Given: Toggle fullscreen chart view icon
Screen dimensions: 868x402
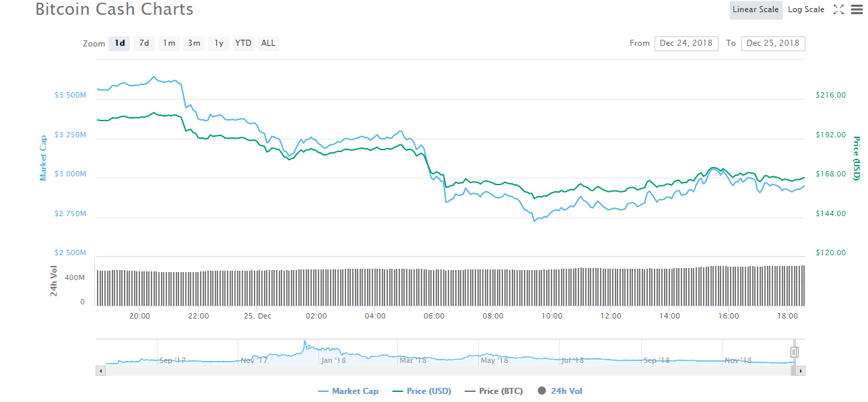Looking at the screenshot, I should click(838, 9).
